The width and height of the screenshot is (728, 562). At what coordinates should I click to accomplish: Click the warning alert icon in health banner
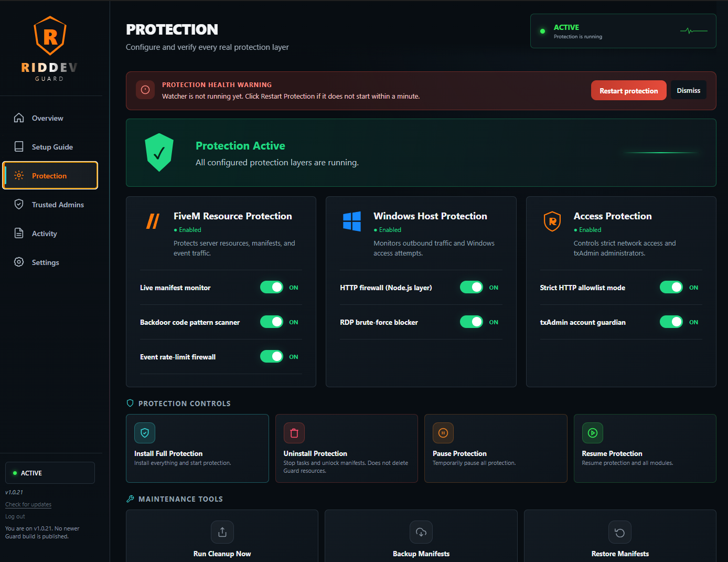point(145,90)
